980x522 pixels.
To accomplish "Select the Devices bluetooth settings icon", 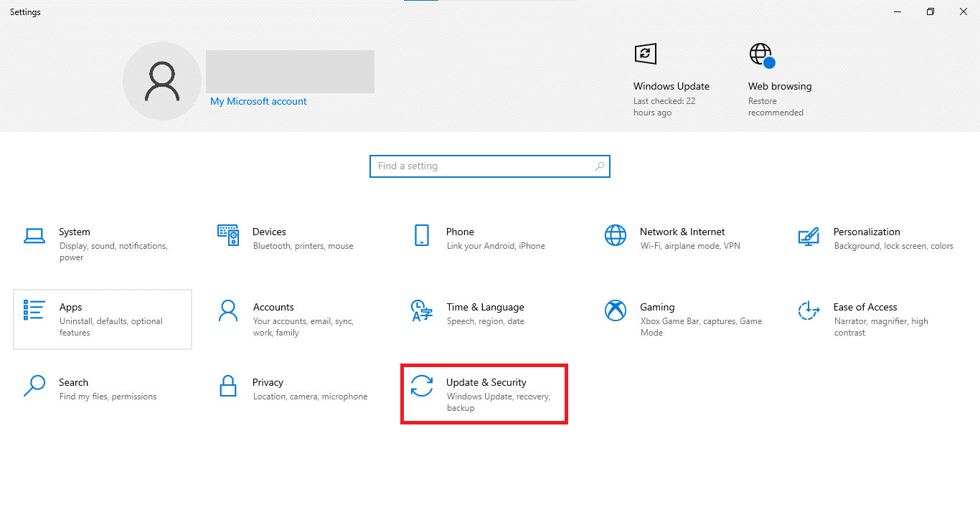I will [x=228, y=235].
